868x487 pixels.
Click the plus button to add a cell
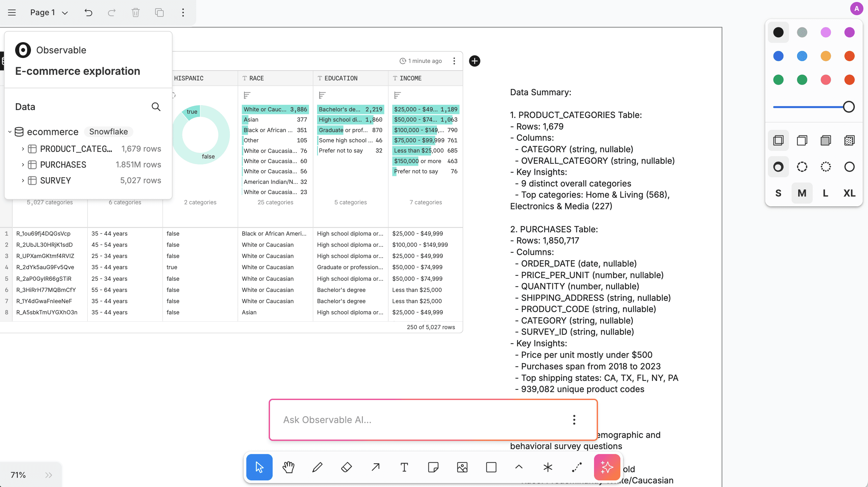(x=475, y=61)
